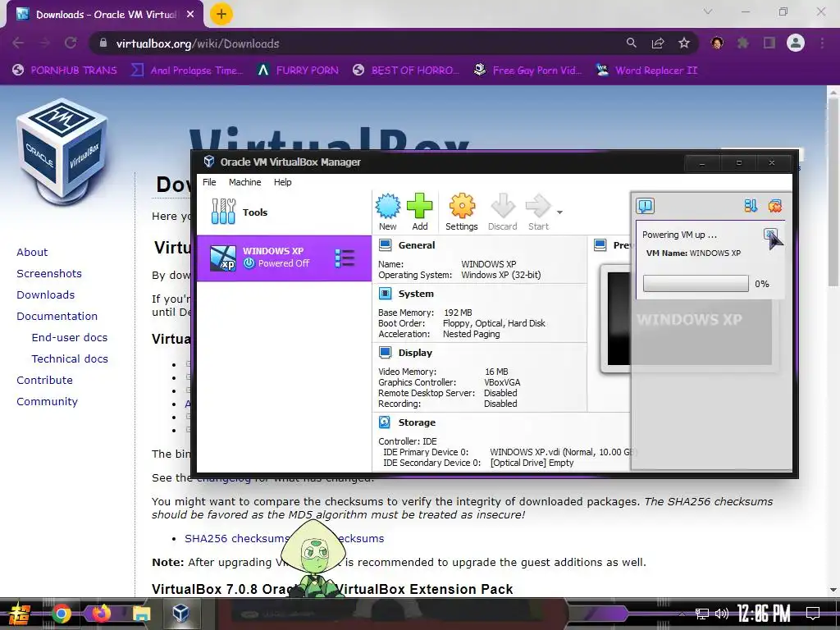
Task: Click the Base Memory 192 MB value
Action: pyautogui.click(x=458, y=313)
